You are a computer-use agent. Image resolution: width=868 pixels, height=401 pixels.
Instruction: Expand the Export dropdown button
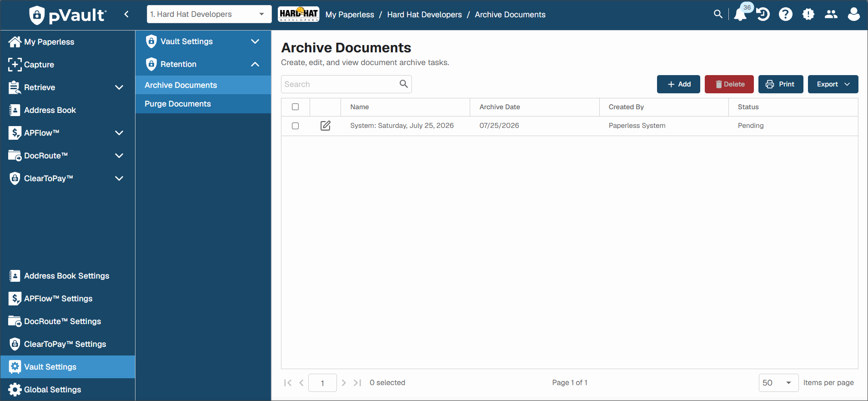click(833, 84)
